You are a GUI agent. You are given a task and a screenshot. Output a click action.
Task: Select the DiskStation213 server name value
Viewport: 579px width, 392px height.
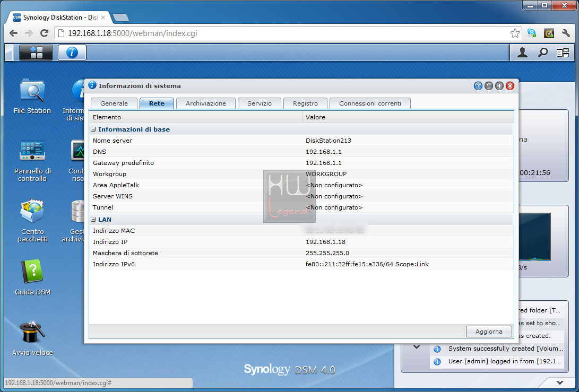tap(329, 141)
